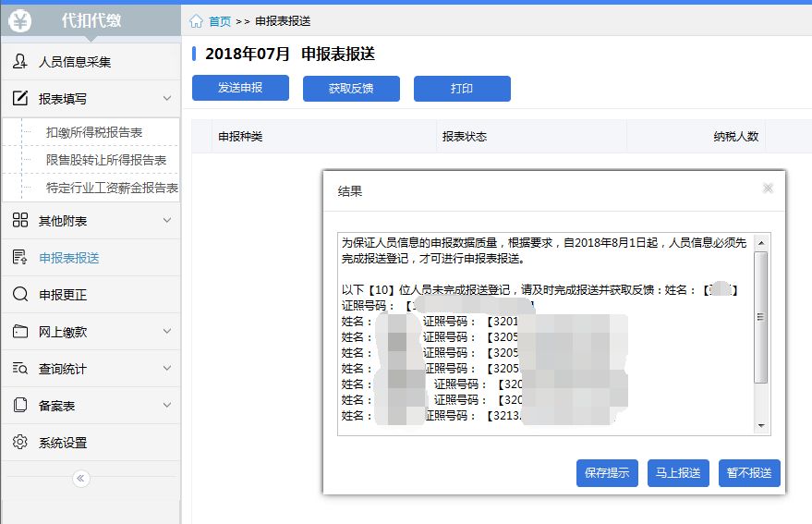Click the 申报更正 magnifier icon
The height and width of the screenshot is (524, 812).
(x=19, y=294)
